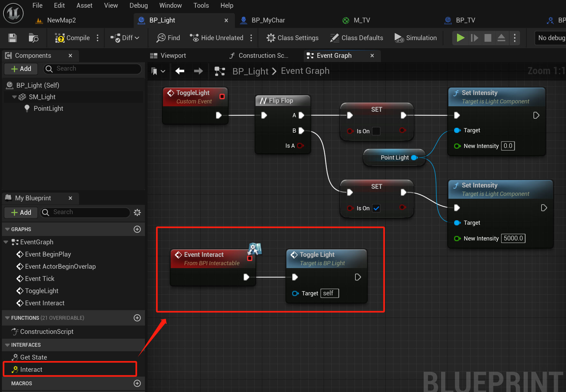
Task: Uncheck Is On checkbox in lower SET node
Action: coord(376,208)
